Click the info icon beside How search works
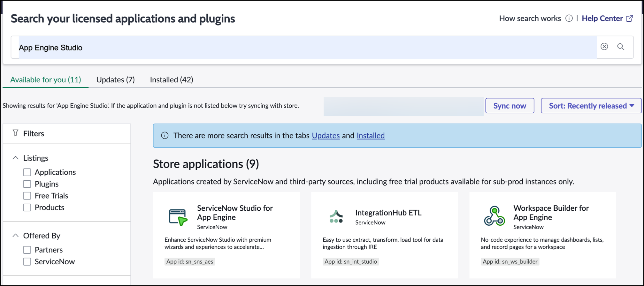The width and height of the screenshot is (644, 286). pyautogui.click(x=569, y=19)
